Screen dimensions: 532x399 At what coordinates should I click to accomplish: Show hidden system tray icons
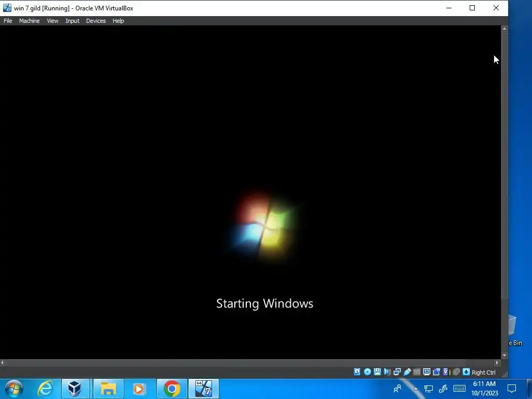coord(416,389)
